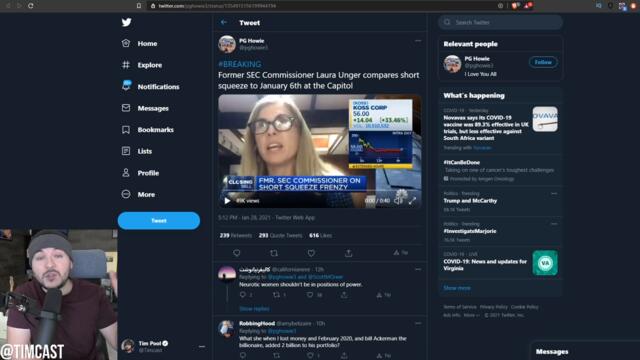Open the Novavax COVID-19 vaccine story
Viewport: 640px width, 360px height.
point(500,128)
